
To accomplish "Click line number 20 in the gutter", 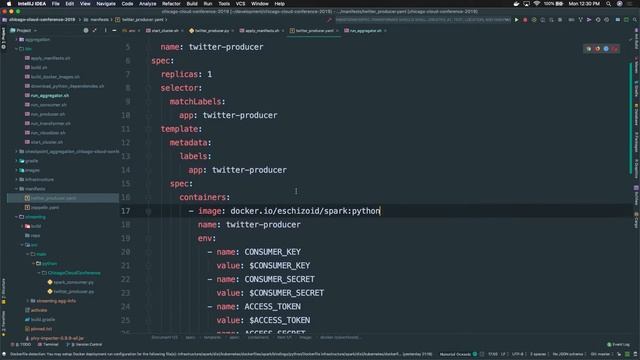I will click(126, 252).
